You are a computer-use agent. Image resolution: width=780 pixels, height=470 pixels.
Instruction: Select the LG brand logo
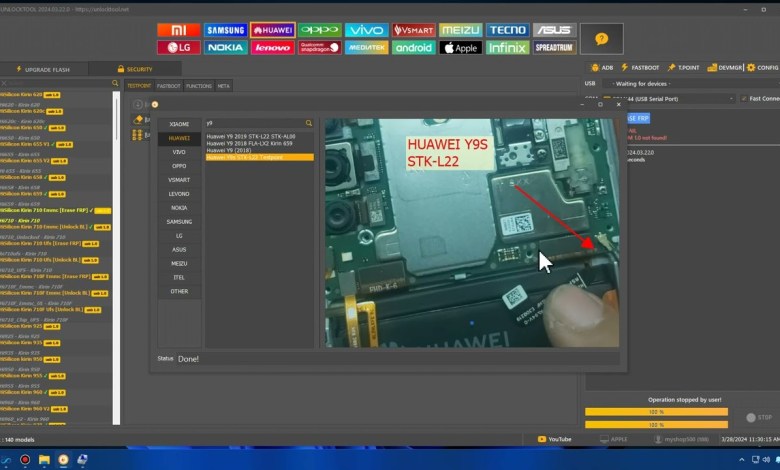click(x=179, y=47)
